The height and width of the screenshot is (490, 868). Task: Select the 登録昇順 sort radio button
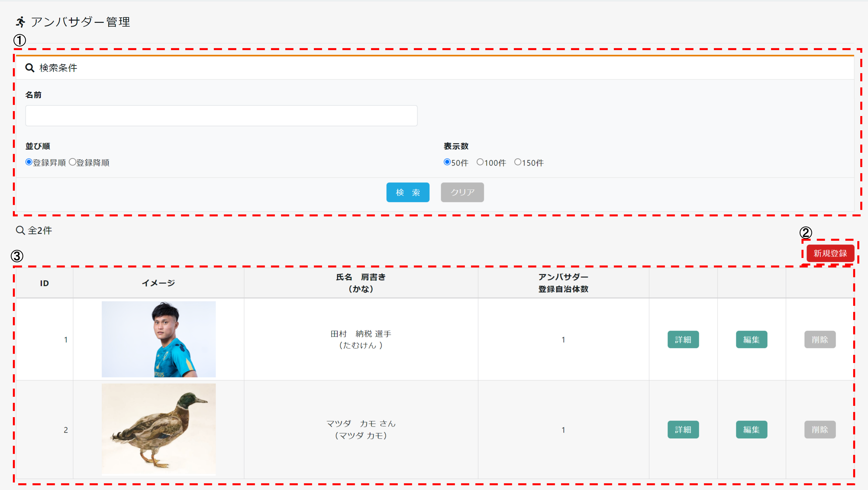tap(29, 162)
